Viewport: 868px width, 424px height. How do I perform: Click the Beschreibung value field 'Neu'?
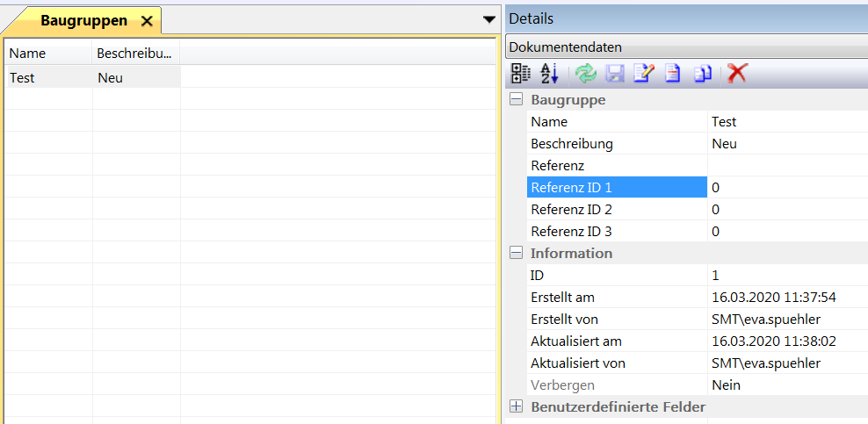click(x=786, y=143)
